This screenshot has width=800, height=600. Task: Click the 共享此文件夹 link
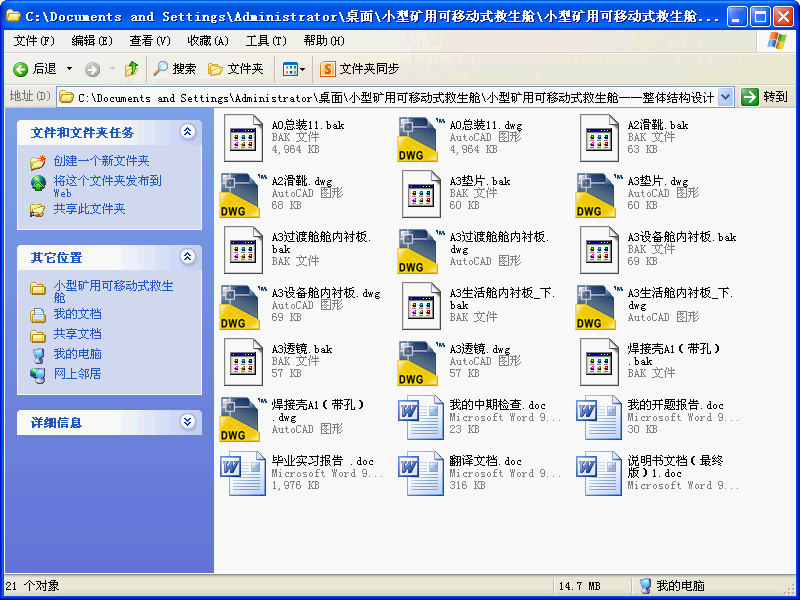(x=89, y=209)
